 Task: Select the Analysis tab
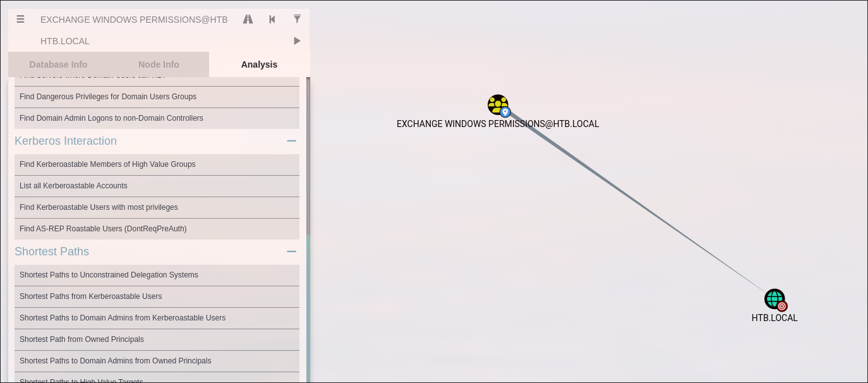point(259,64)
